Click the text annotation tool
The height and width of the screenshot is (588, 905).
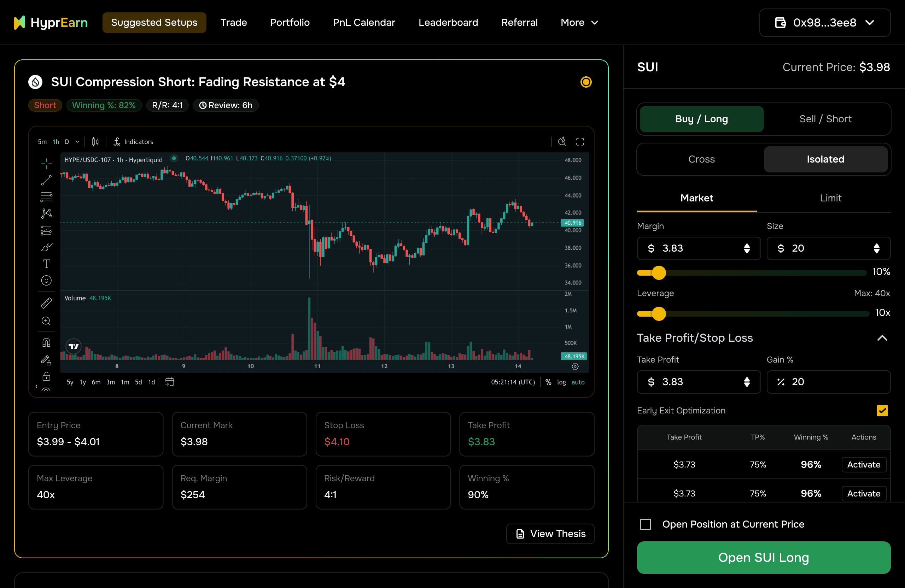click(x=46, y=264)
